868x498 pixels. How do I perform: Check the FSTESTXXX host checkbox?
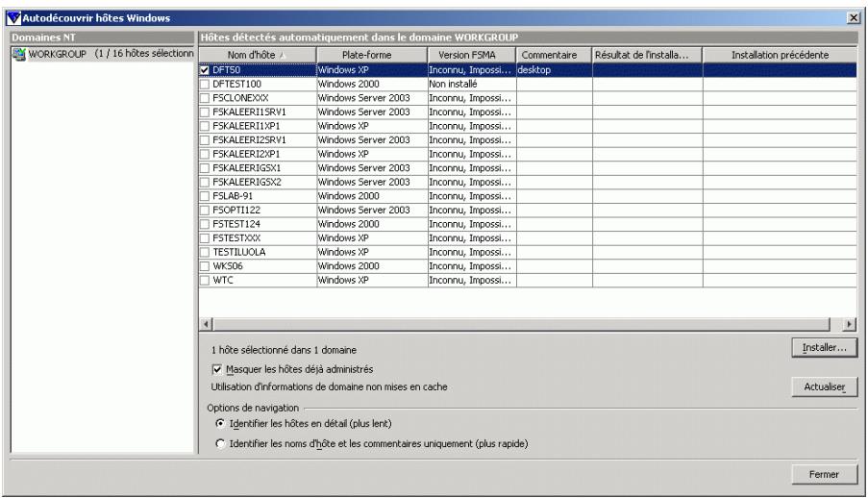coord(205,238)
